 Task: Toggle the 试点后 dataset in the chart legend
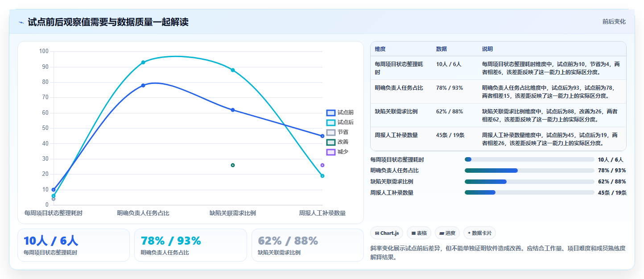point(340,122)
